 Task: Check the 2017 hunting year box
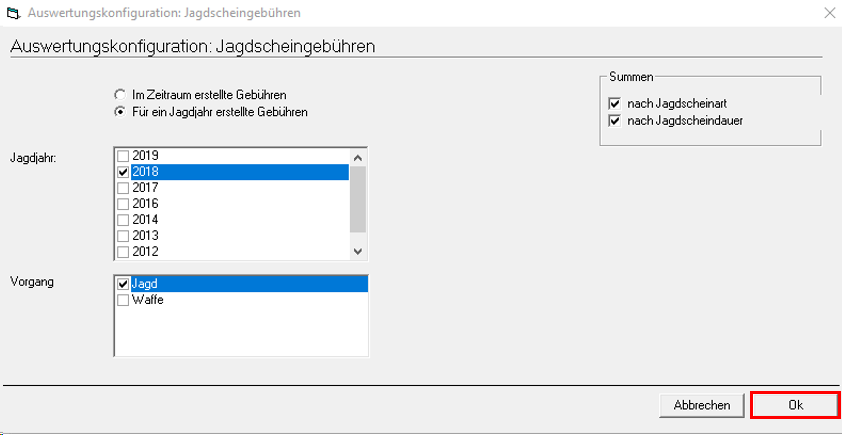[123, 188]
